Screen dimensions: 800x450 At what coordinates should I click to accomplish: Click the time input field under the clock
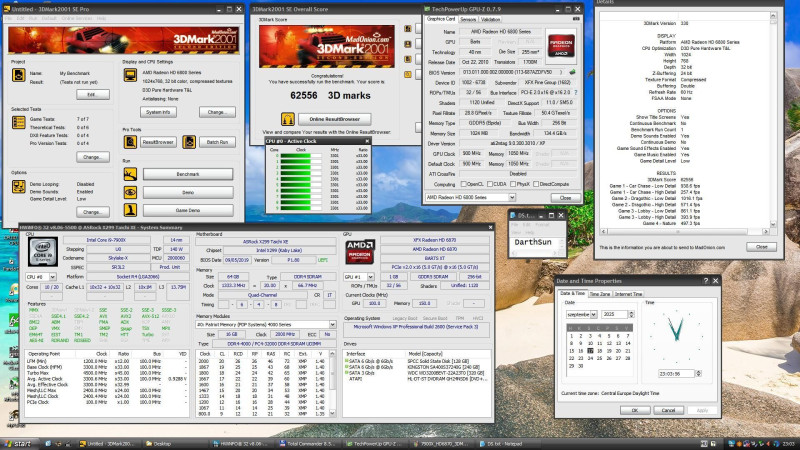click(x=676, y=373)
